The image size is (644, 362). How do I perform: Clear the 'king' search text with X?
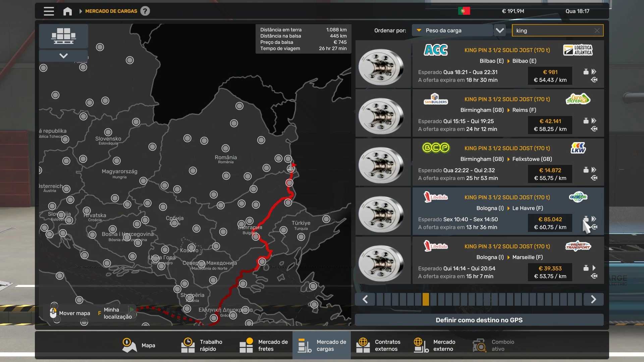point(597,31)
